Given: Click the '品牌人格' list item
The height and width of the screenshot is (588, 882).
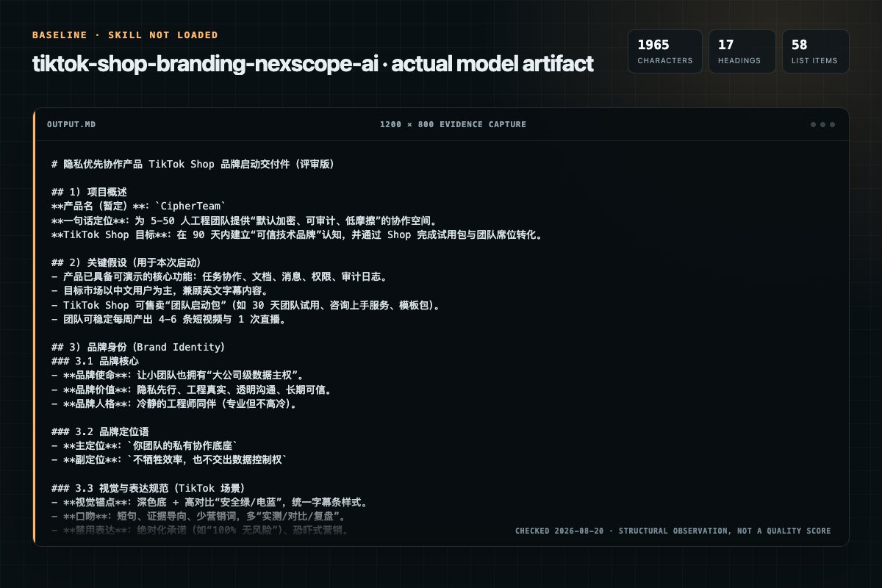Looking at the screenshot, I should [x=174, y=404].
